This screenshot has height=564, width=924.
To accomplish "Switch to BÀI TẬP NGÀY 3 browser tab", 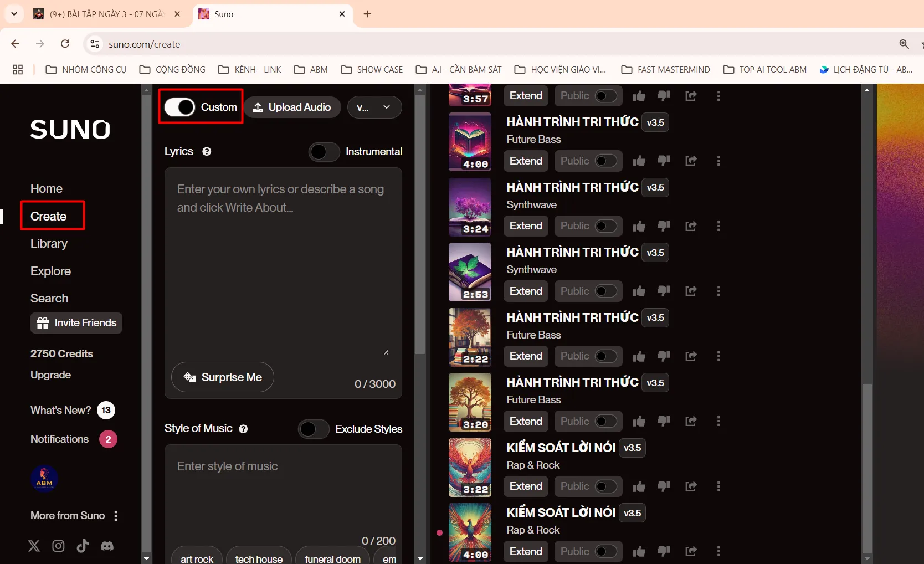I will [107, 14].
